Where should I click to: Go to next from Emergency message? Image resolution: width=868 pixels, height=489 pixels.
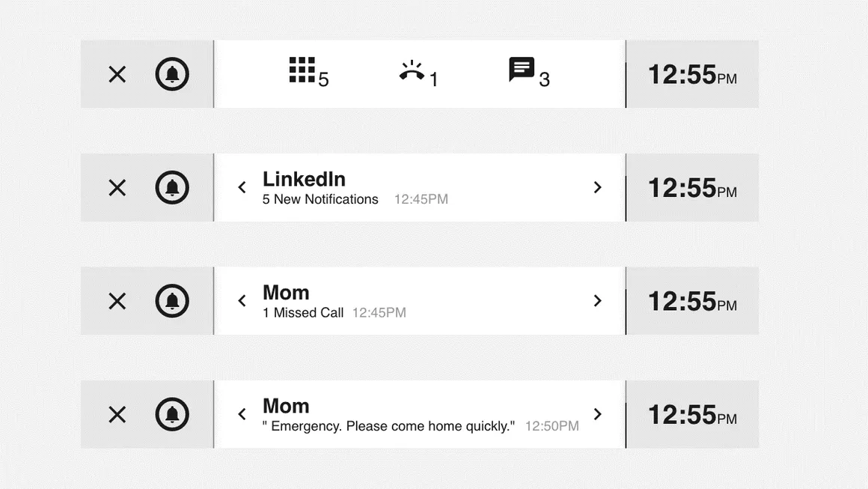(597, 414)
